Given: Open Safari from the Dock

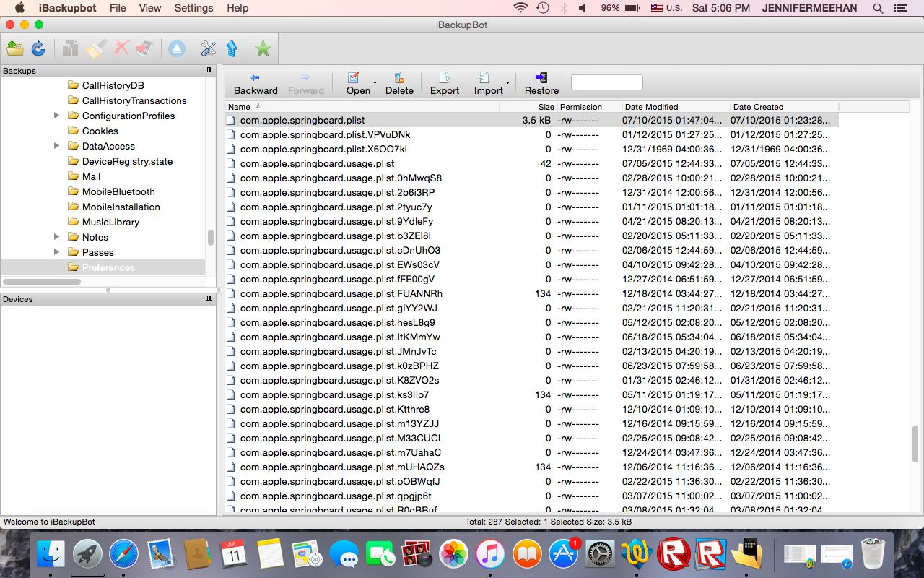Looking at the screenshot, I should point(124,555).
